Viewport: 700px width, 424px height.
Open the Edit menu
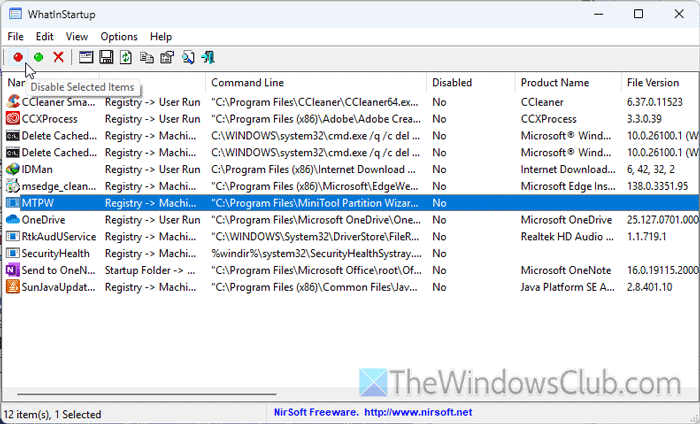[45, 37]
